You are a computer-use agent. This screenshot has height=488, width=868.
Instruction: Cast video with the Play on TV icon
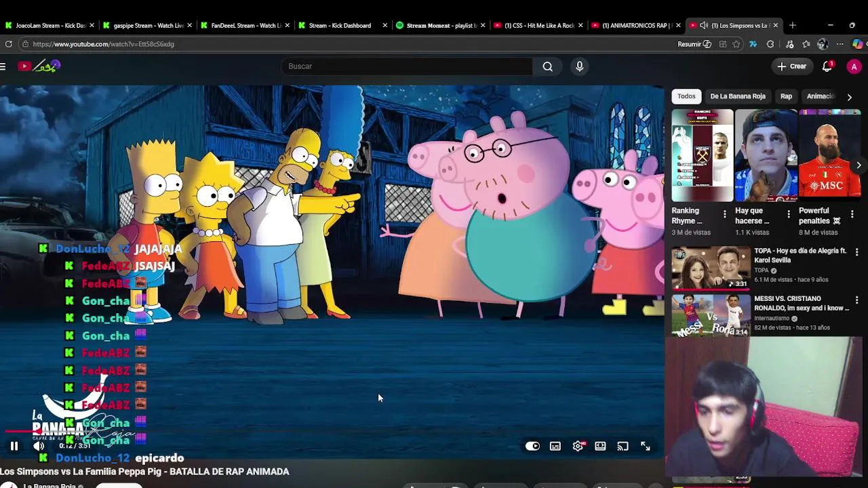[623, 446]
